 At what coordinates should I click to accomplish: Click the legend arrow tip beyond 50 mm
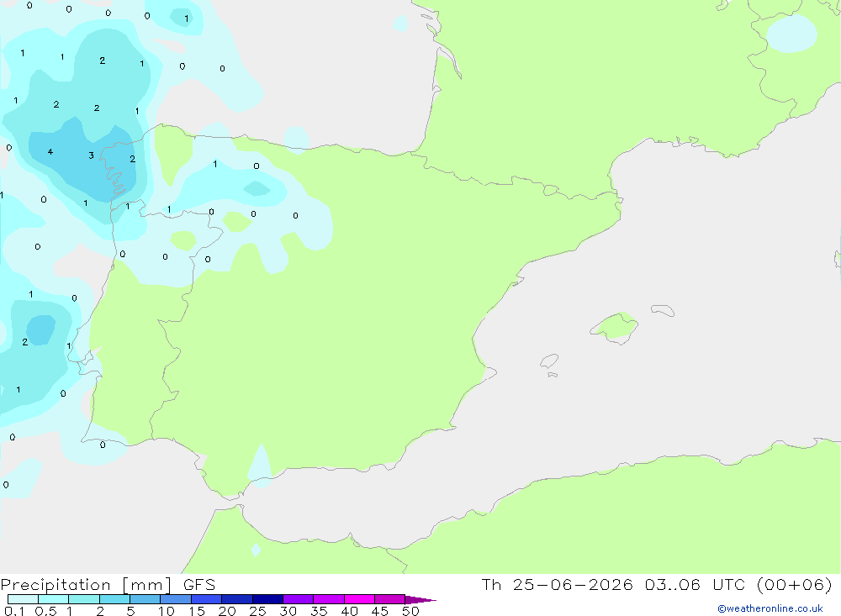[420, 600]
